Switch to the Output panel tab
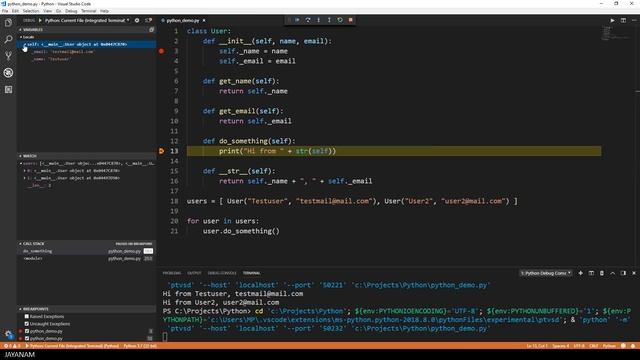This screenshot has width=640, height=360. coord(194,273)
